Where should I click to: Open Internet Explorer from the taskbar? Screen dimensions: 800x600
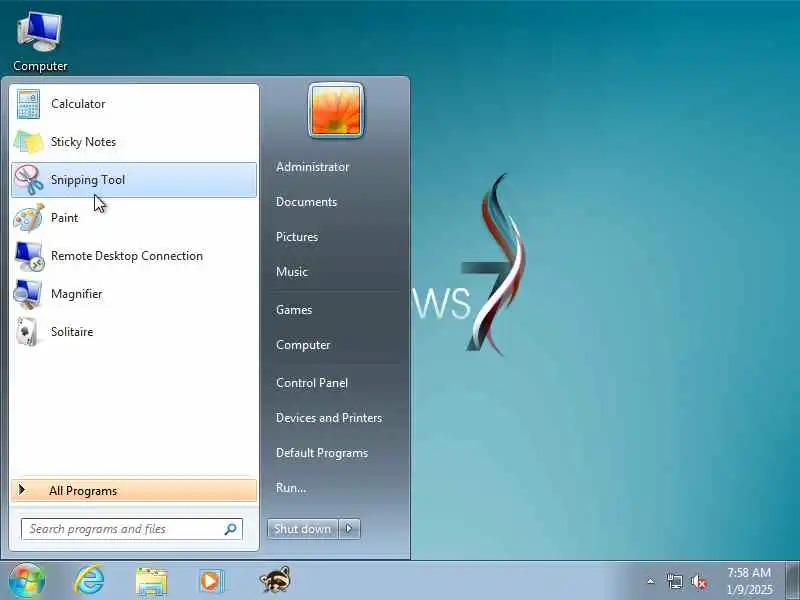pos(89,581)
